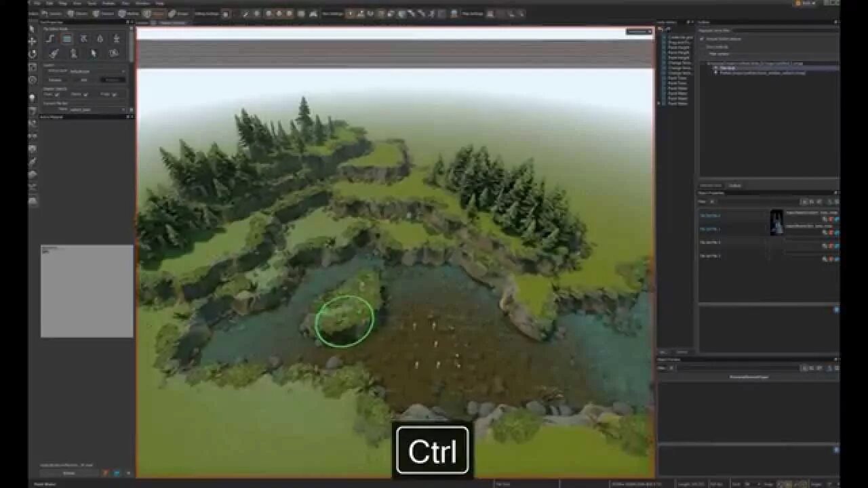Open the Current Tile Set dropdown
Screen dimensions: 868x488
98,109
